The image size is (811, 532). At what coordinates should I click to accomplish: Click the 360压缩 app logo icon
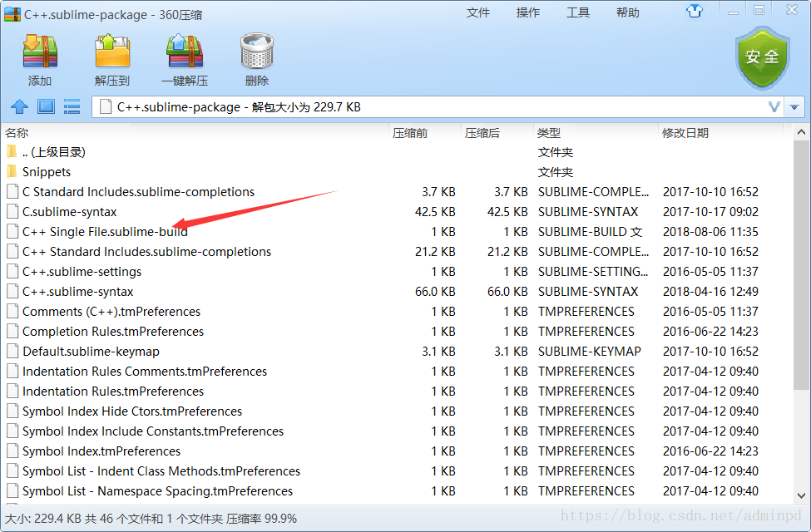pos(12,14)
